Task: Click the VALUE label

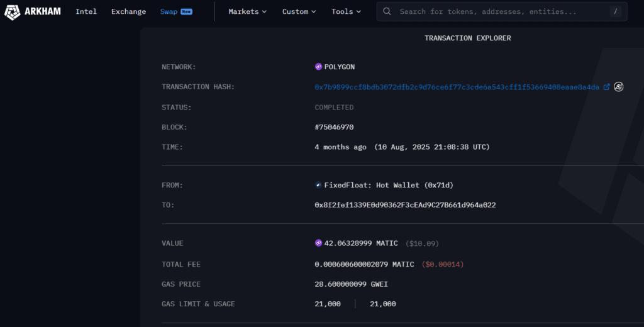Action: coord(172,243)
